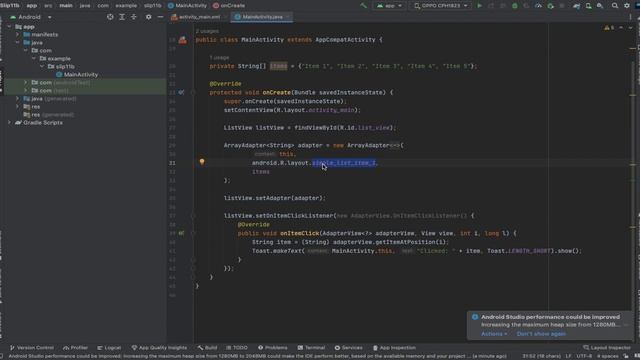Expand the manifests folder

[18, 35]
